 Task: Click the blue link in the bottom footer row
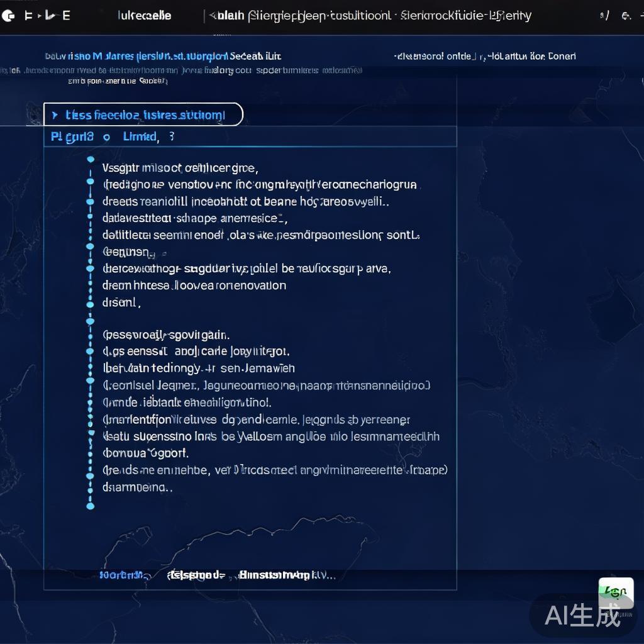pos(123,574)
